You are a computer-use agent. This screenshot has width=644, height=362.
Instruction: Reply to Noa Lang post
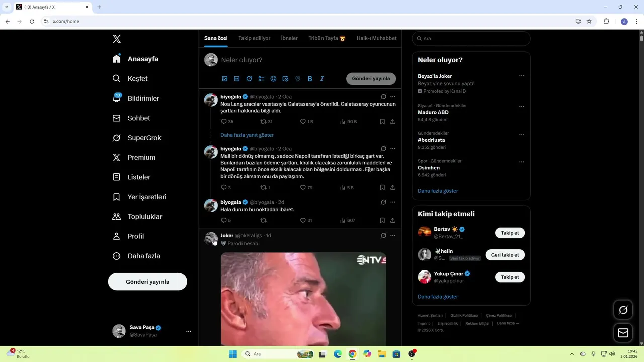tap(227, 122)
